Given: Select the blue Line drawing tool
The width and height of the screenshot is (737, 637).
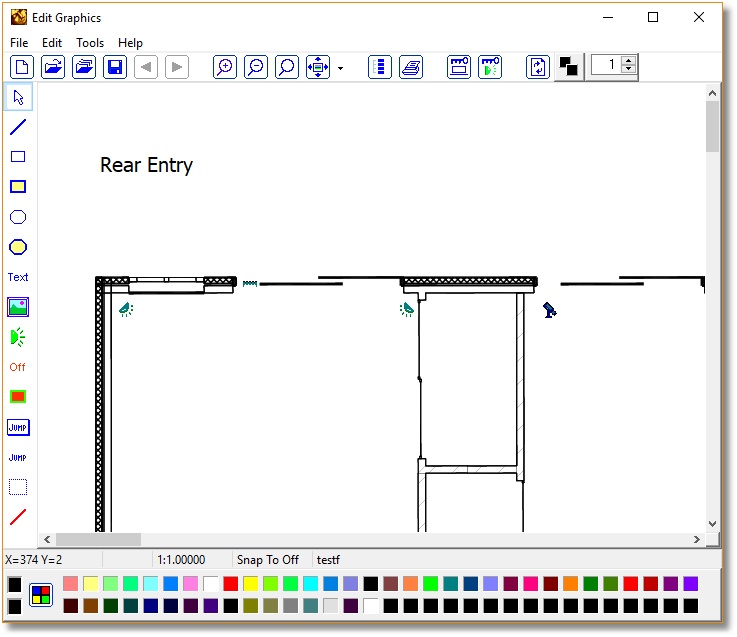Looking at the screenshot, I should coord(18,127).
